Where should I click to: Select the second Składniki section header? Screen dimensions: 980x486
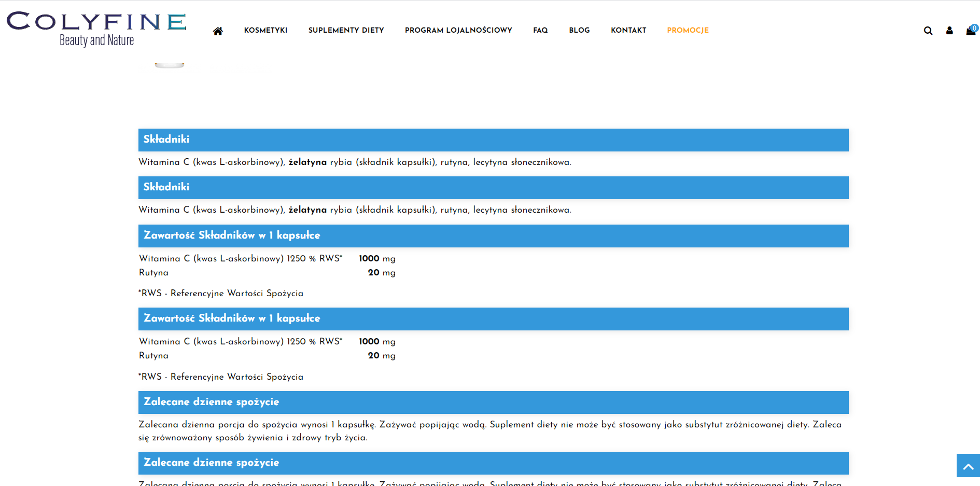494,187
